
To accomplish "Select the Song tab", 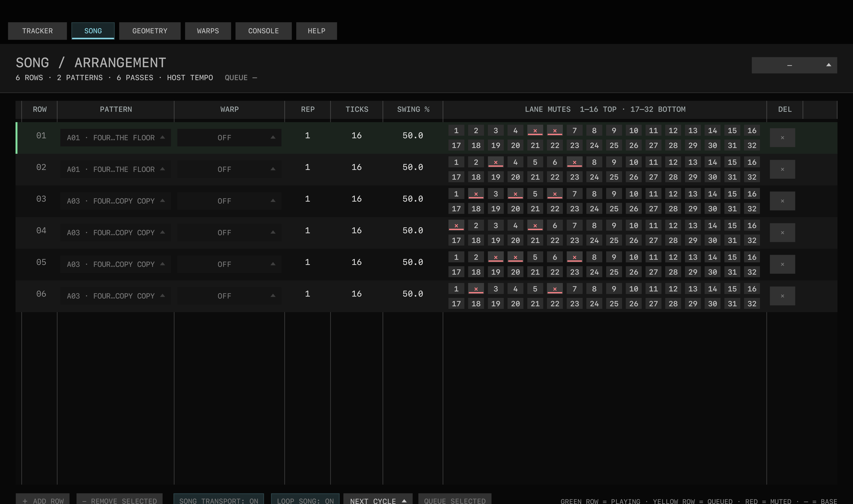I will [x=93, y=31].
